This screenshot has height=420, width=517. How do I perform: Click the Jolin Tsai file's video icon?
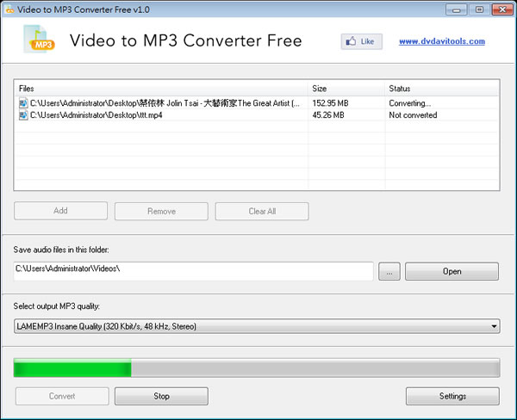23,103
